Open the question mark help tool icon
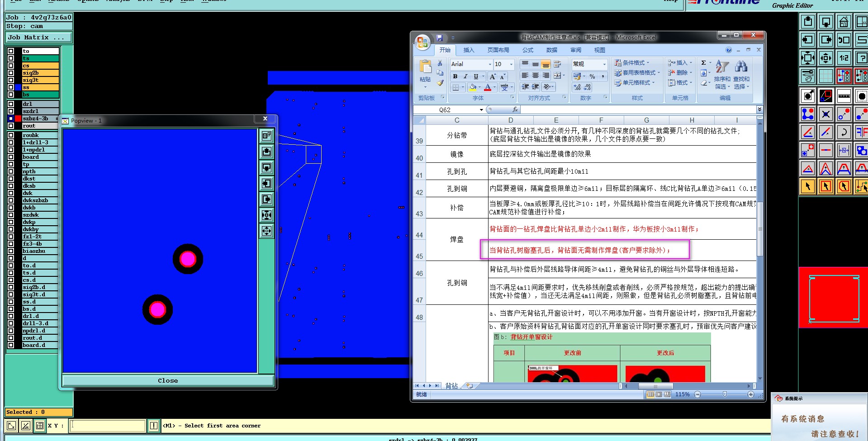Image resolution: width=868 pixels, height=441 pixels. 861,58
